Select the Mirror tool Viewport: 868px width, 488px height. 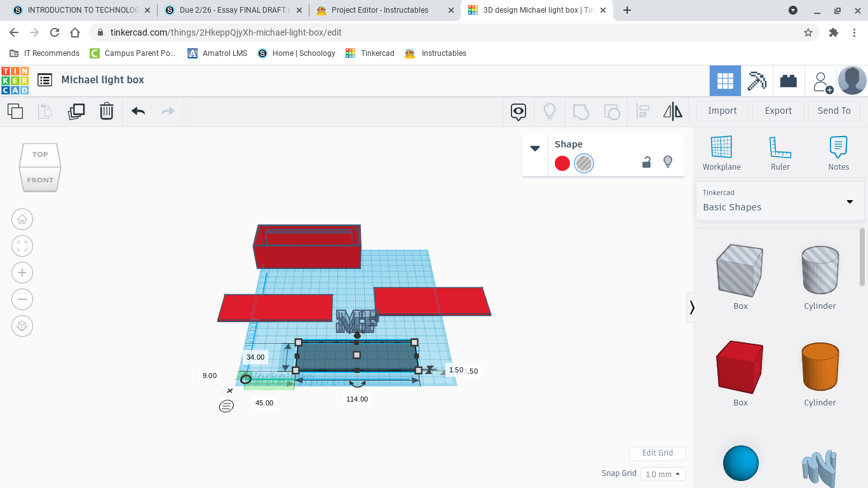[673, 111]
